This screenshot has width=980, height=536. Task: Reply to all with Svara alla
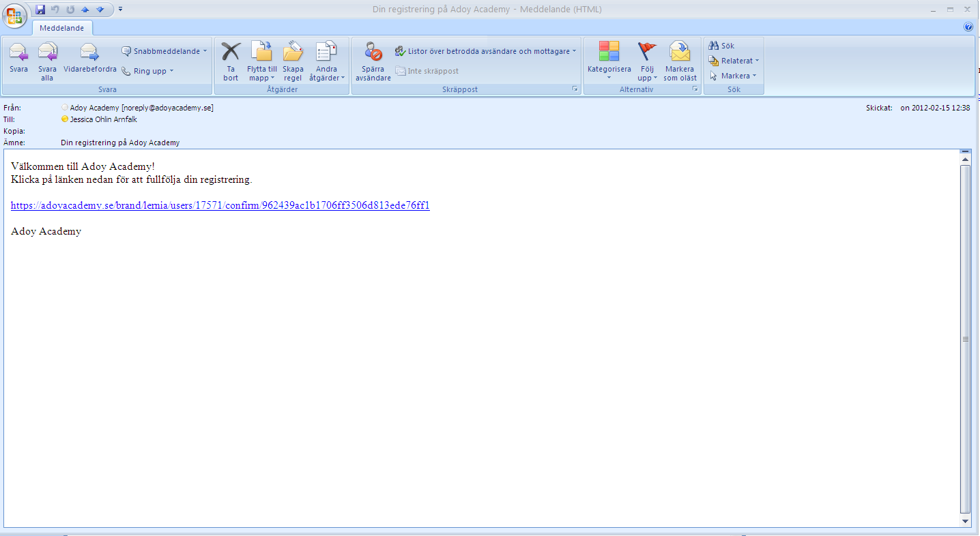[x=47, y=61]
